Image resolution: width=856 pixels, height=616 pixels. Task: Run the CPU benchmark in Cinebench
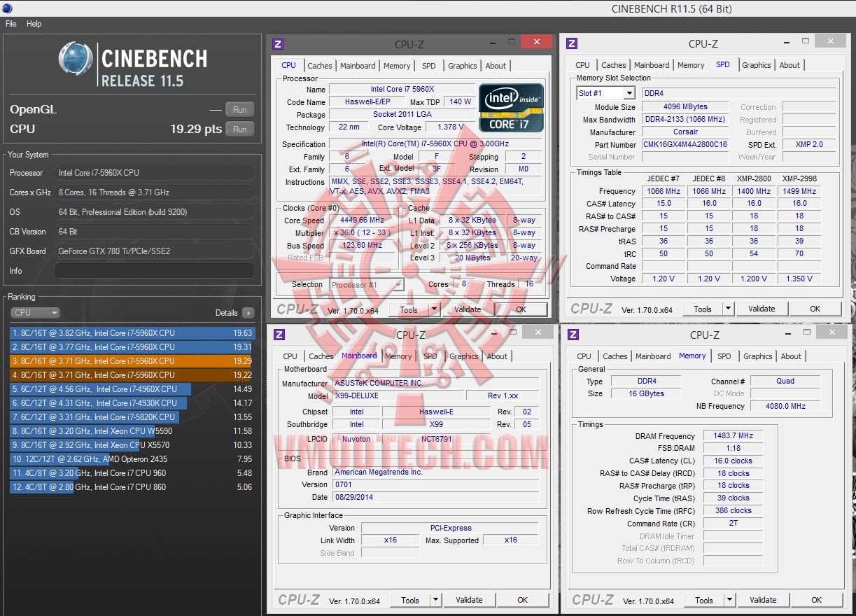pyautogui.click(x=239, y=129)
